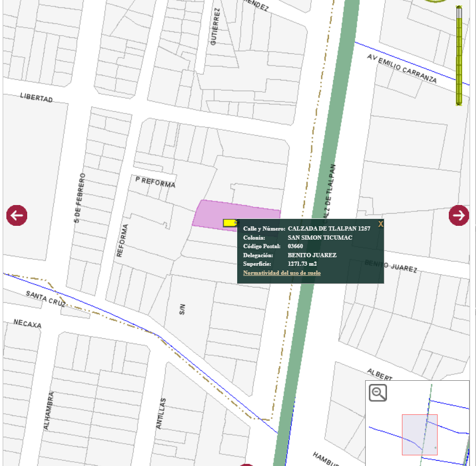This screenshot has width=476, height=466.
Task: Click the SANTA CRUZ street label
Action: (x=46, y=299)
